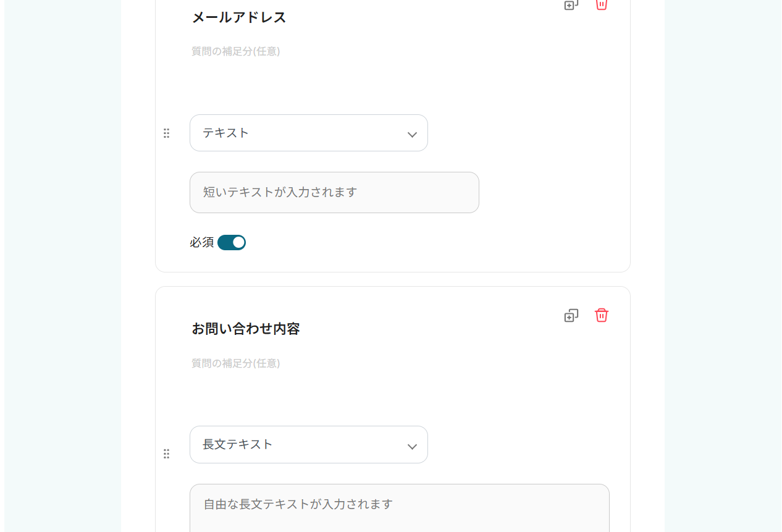Duplicate the メールアドレス question
The image size is (782, 532).
571,4
